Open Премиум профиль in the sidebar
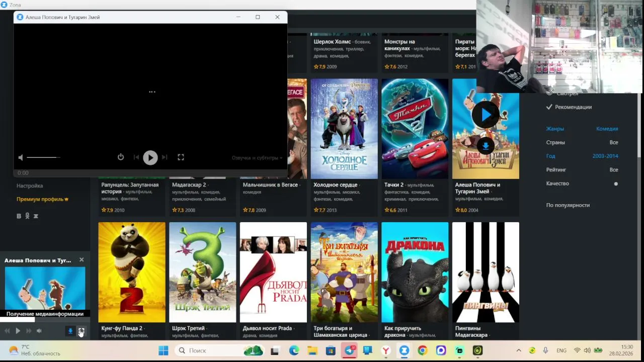 [x=42, y=199]
